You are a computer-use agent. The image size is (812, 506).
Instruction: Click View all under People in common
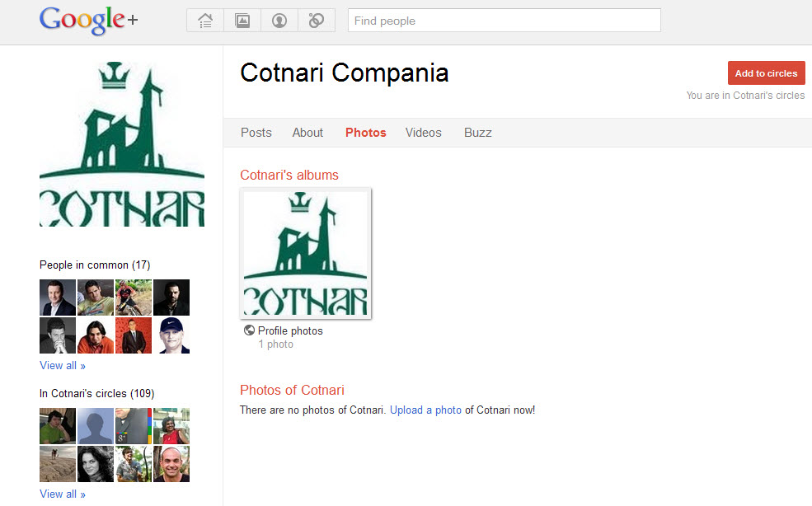pos(63,365)
